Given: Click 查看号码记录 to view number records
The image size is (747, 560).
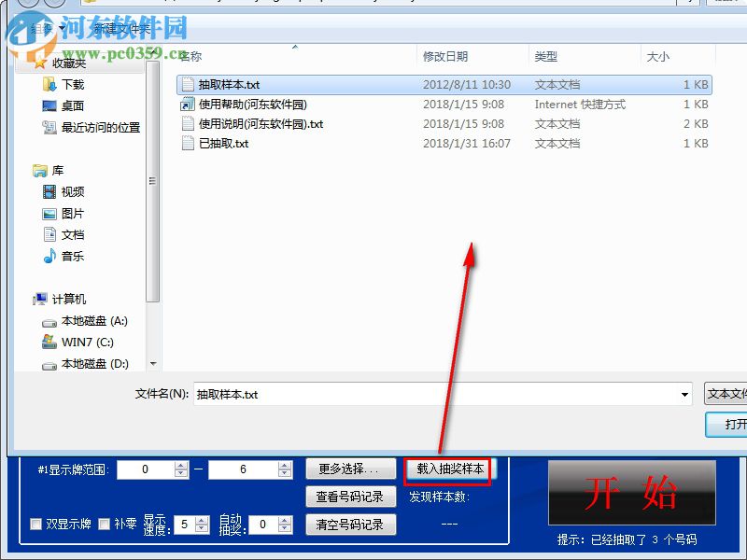Looking at the screenshot, I should click(349, 497).
